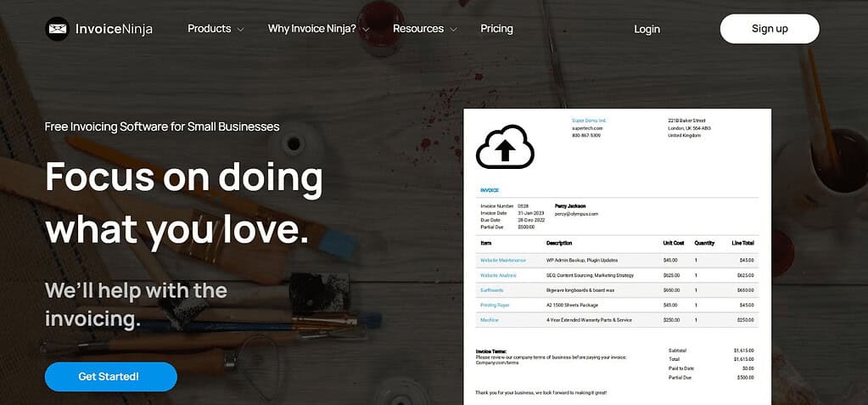Click '4-Year Extended Warranty Parts & Service' description

click(589, 320)
